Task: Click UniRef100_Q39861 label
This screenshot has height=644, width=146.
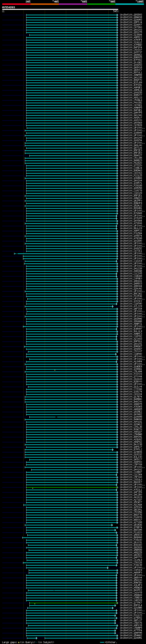Action: (x=131, y=369)
